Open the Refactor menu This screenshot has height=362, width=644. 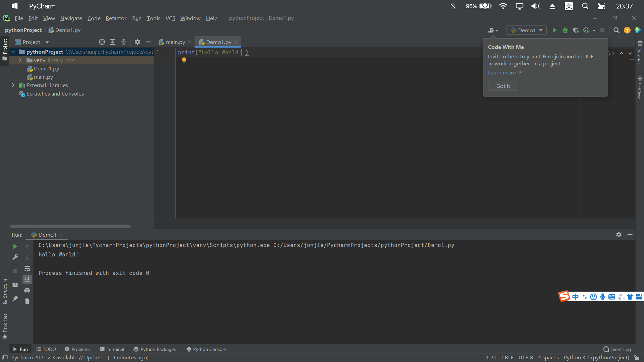pyautogui.click(x=116, y=18)
